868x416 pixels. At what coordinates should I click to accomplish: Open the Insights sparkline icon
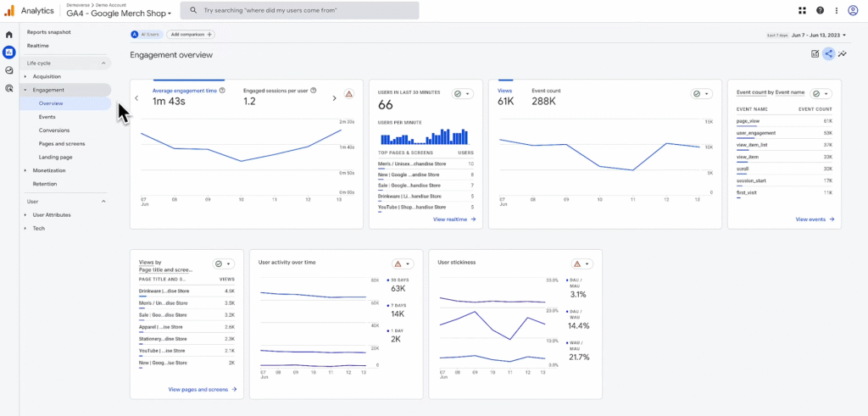click(843, 53)
